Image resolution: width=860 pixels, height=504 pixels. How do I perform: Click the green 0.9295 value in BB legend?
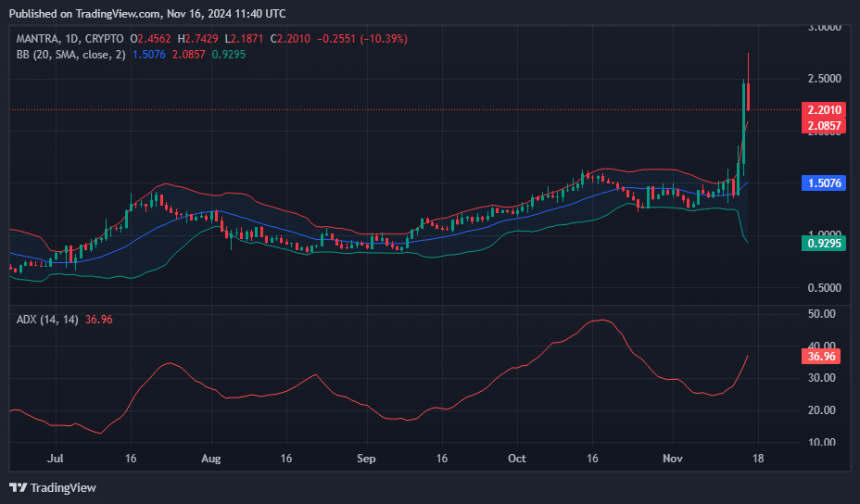229,55
